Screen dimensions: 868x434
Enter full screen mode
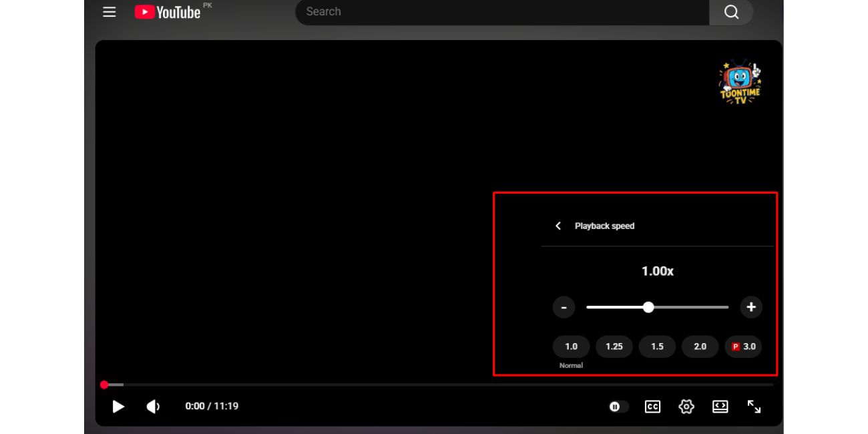[754, 407]
